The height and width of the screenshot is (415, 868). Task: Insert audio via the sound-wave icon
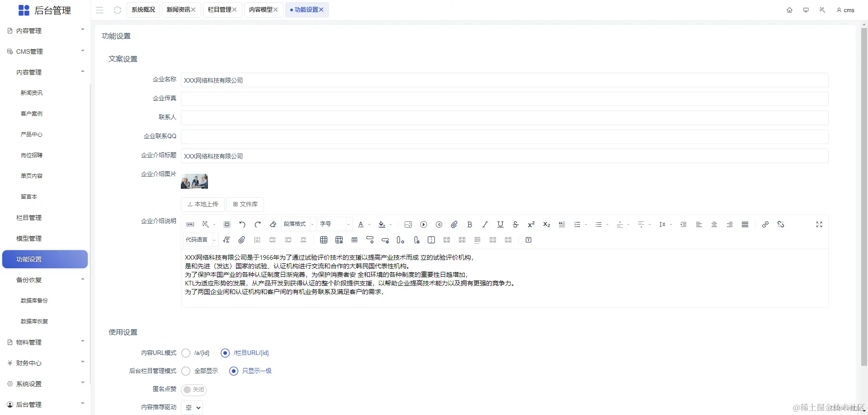pyautogui.click(x=439, y=224)
